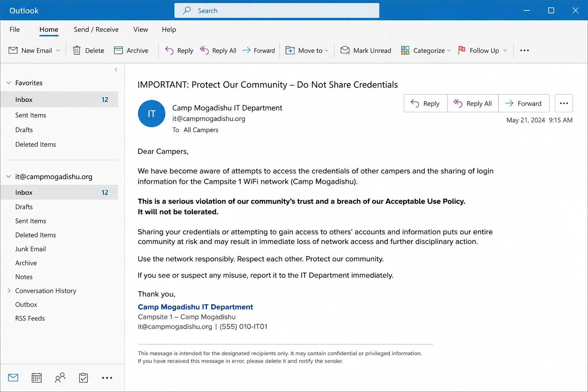
Task: Open the People contacts icon
Action: coord(60,378)
